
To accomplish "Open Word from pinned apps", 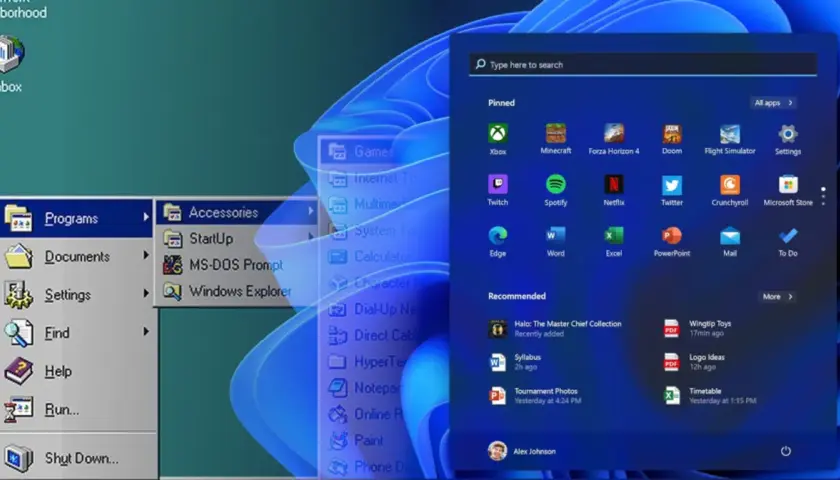I will [556, 235].
